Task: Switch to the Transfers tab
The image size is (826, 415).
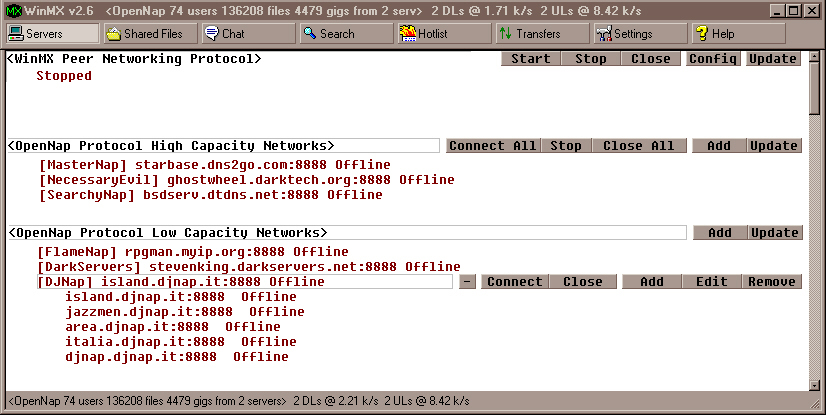Action: pyautogui.click(x=542, y=34)
